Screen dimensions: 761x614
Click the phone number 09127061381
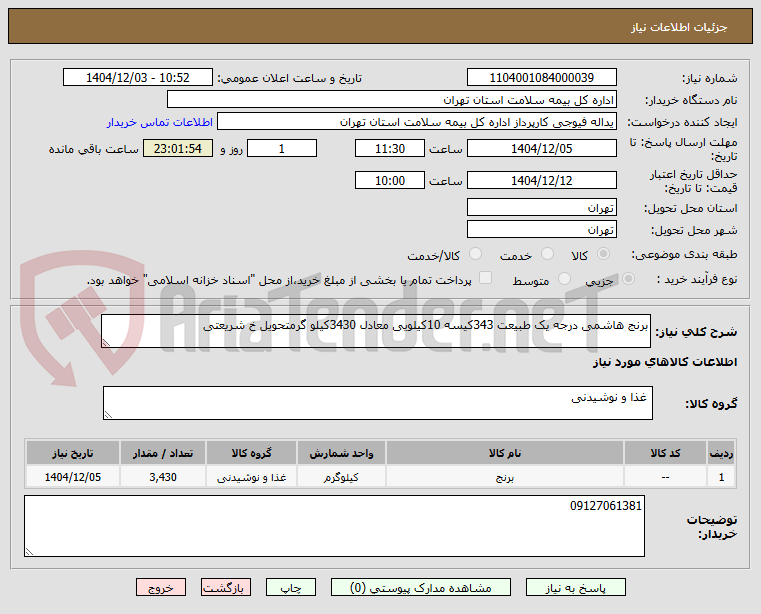(x=606, y=506)
